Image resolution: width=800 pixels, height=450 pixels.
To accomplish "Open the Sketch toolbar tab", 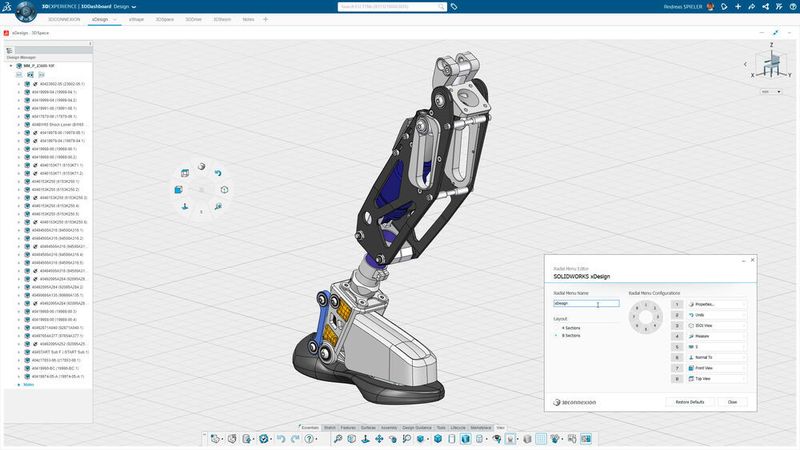I will (330, 428).
